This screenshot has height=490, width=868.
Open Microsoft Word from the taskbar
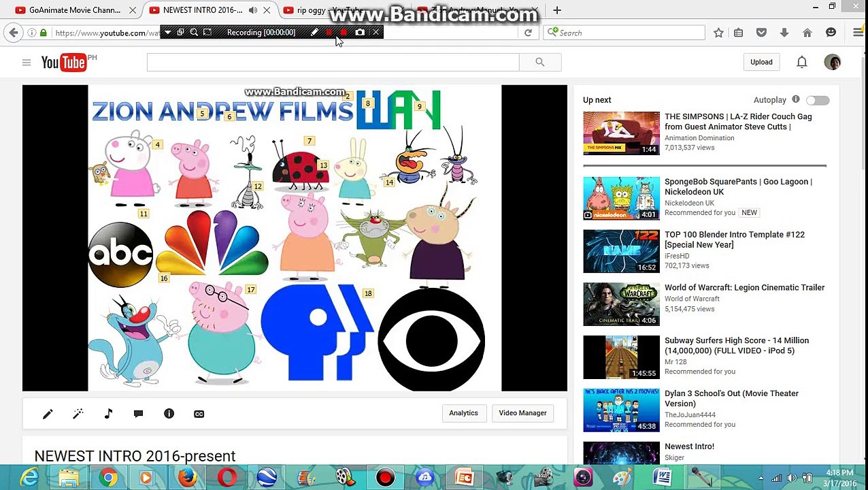[x=662, y=478]
